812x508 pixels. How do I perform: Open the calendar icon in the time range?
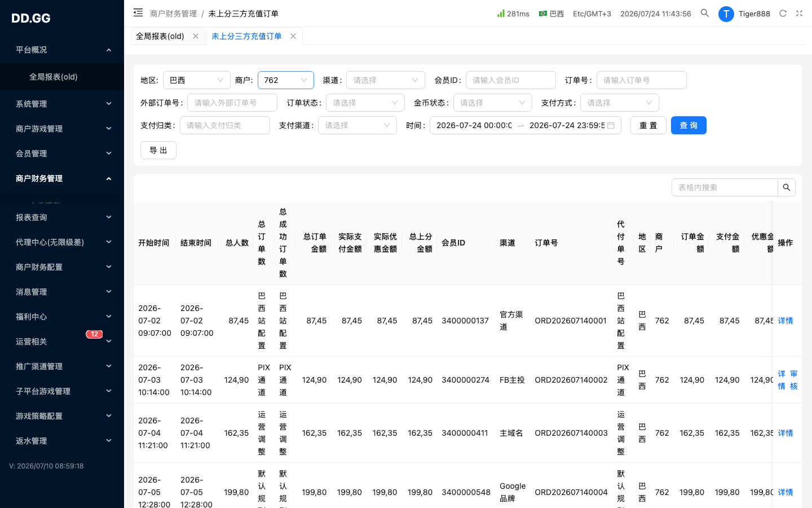click(x=611, y=125)
